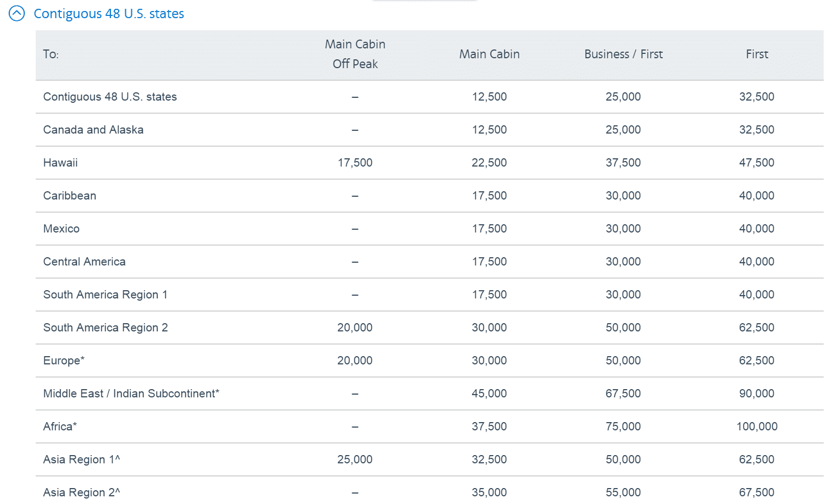The width and height of the screenshot is (838, 504).
Task: Click the 'Contiguous 48 U.S. states' row label
Action: coord(110,97)
